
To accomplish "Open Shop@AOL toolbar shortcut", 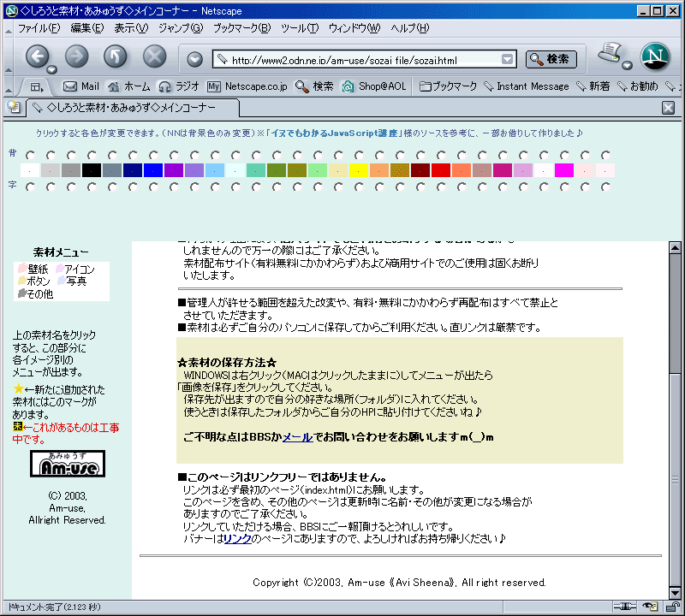I will [x=374, y=86].
